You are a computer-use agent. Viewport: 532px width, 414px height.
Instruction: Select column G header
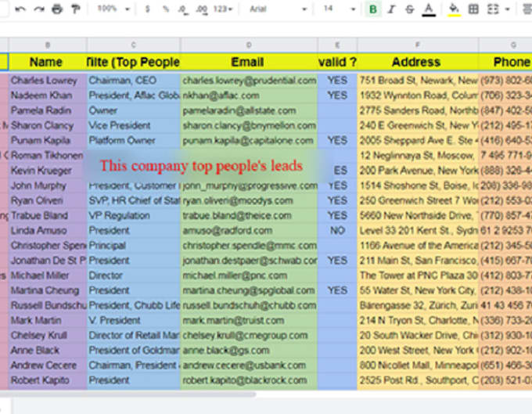[x=505, y=45]
